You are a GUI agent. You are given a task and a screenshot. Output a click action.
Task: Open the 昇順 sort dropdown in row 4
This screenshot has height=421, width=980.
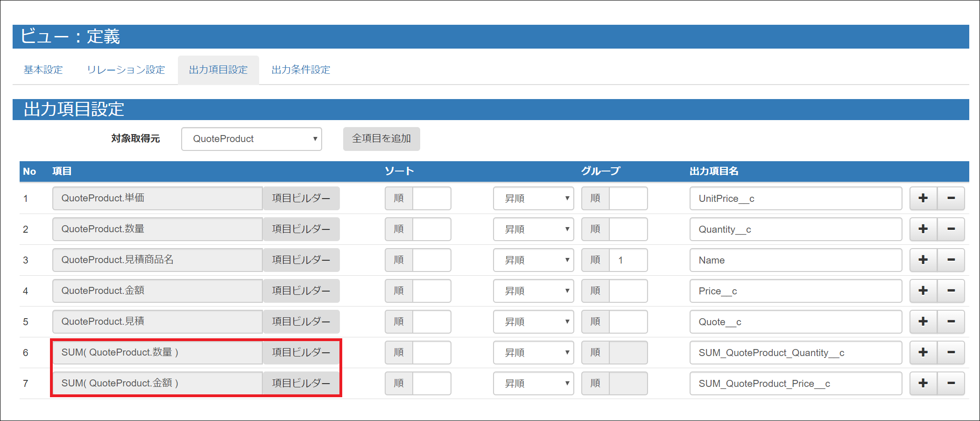click(533, 291)
